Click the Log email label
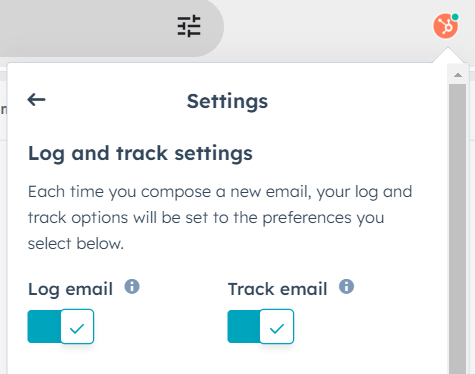 pyautogui.click(x=70, y=289)
